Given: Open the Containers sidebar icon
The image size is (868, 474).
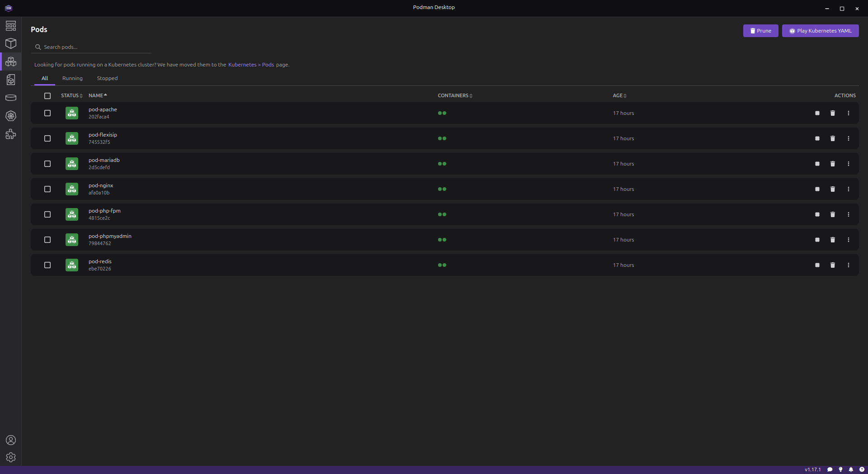Looking at the screenshot, I should coord(11,43).
